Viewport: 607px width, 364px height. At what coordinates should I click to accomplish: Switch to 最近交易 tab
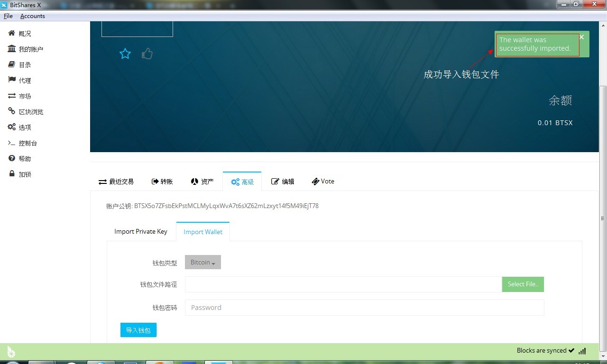click(116, 182)
